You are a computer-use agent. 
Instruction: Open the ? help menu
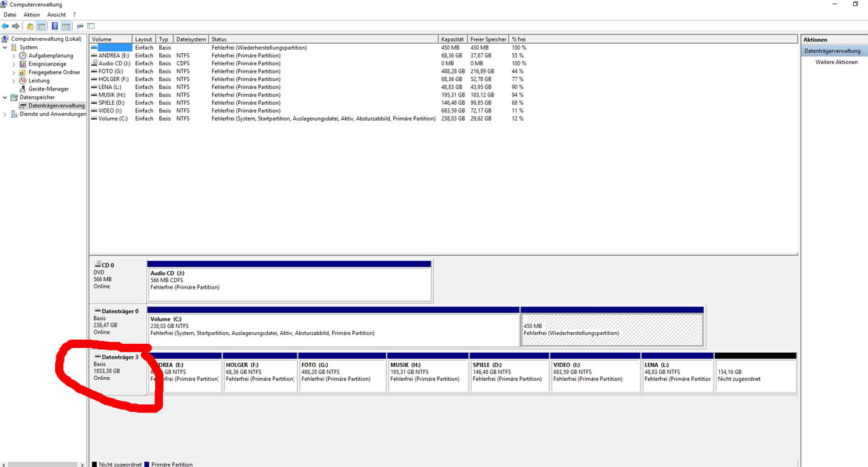point(74,14)
